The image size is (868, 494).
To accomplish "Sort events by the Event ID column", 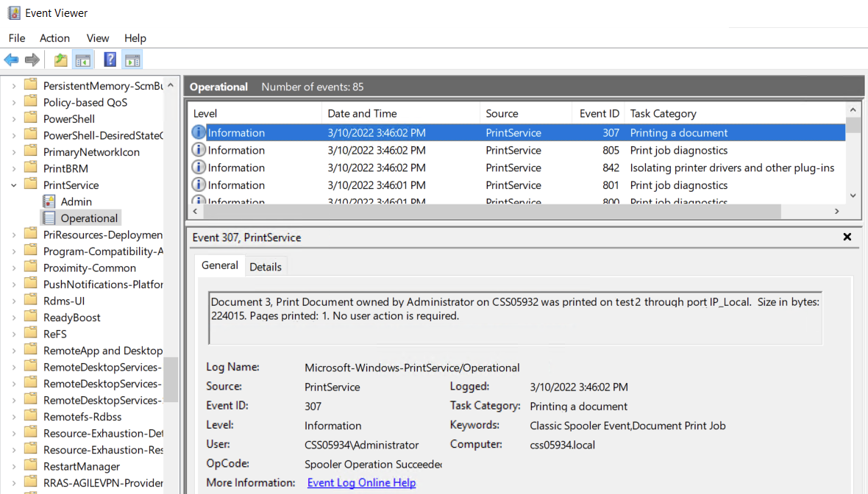I will (x=599, y=113).
